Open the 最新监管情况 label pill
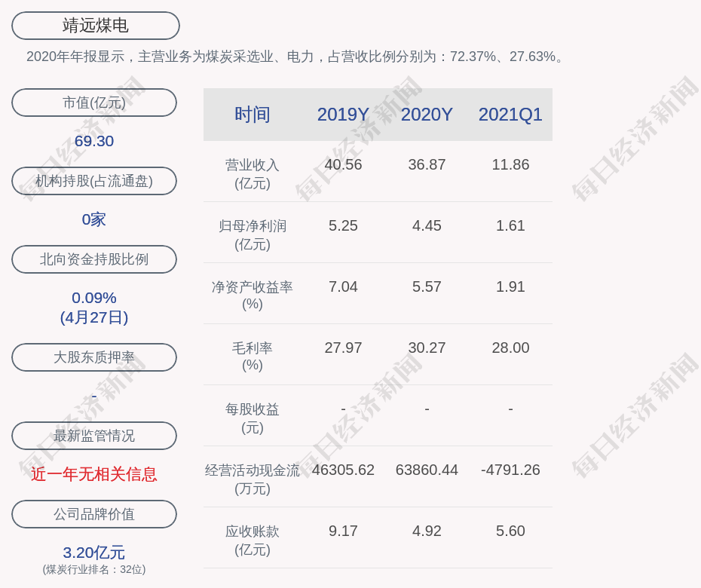Screen dimensions: 701x588 94,436
